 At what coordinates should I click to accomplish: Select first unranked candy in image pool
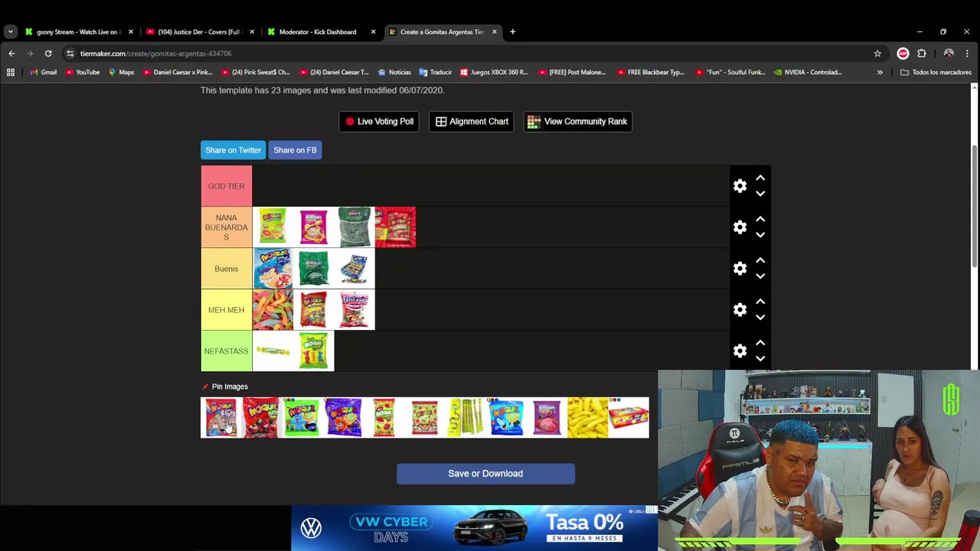(x=221, y=418)
